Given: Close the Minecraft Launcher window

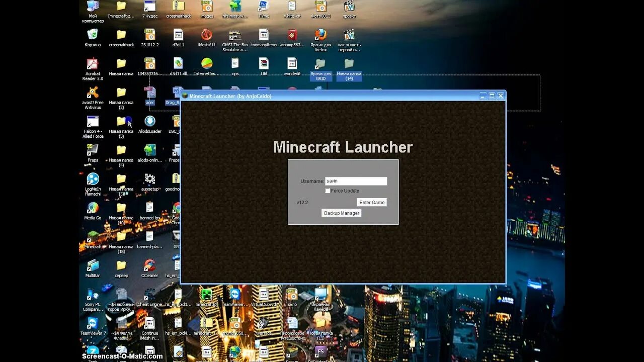Looking at the screenshot, I should point(501,96).
